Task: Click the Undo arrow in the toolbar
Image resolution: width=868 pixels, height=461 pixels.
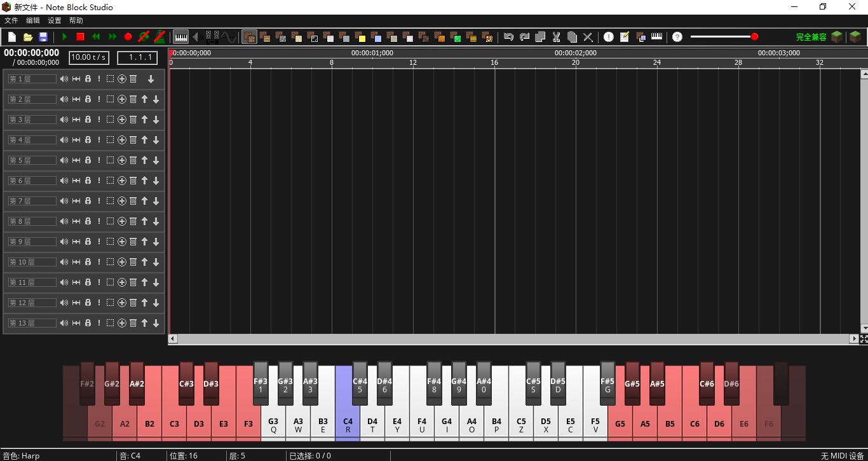Action: [x=508, y=37]
